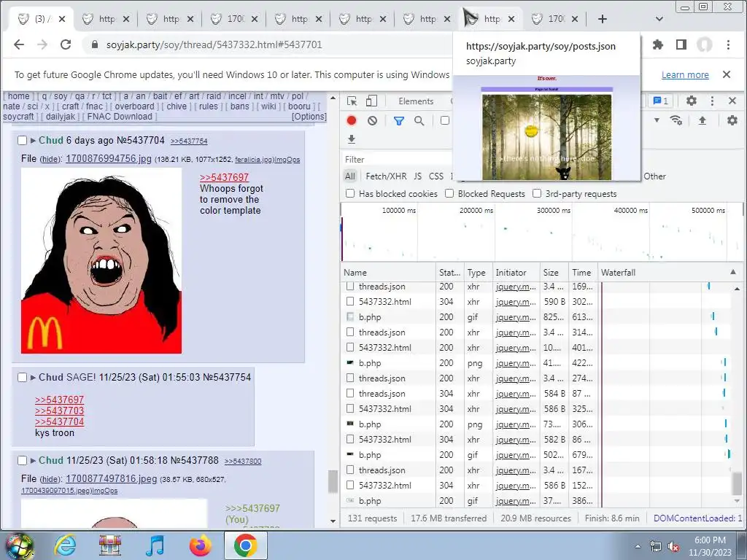The height and width of the screenshot is (560, 747).
Task: Export HAR with download arrow icon
Action: coord(352,139)
